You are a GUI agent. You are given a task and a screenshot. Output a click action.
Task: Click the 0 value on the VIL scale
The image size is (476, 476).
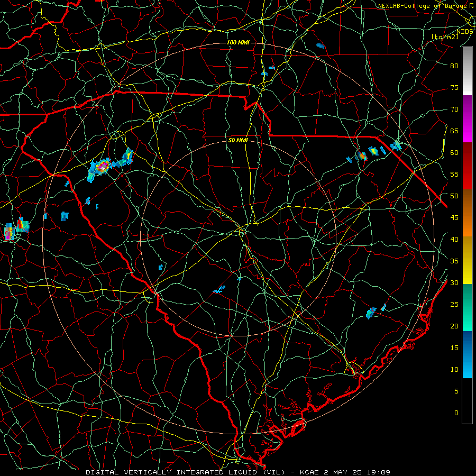tap(456, 413)
